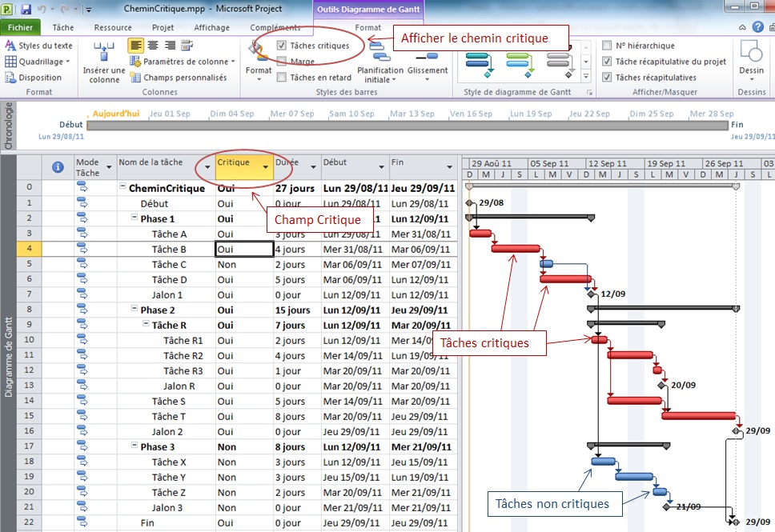The image size is (775, 532).
Task: Click the Mode Tâche column header
Action: click(x=94, y=167)
